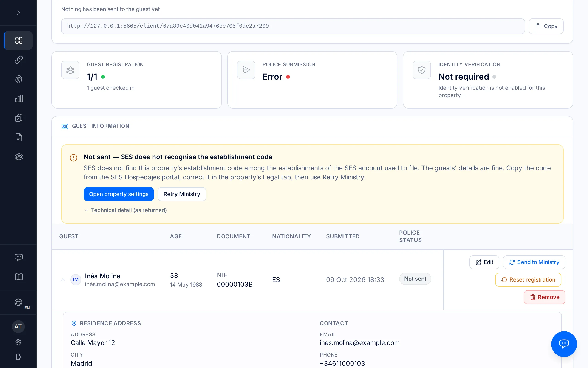The width and height of the screenshot is (588, 368).
Task: Click the Identity Verification shield icon
Action: 421,70
